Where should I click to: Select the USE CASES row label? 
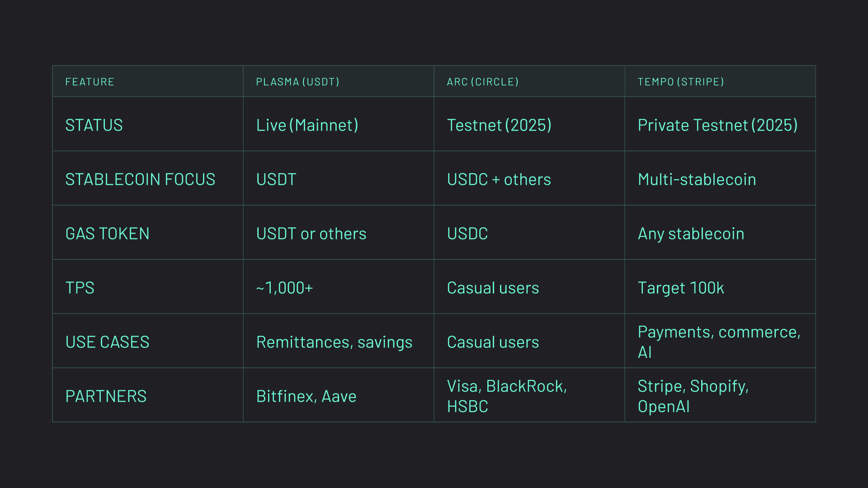(107, 342)
